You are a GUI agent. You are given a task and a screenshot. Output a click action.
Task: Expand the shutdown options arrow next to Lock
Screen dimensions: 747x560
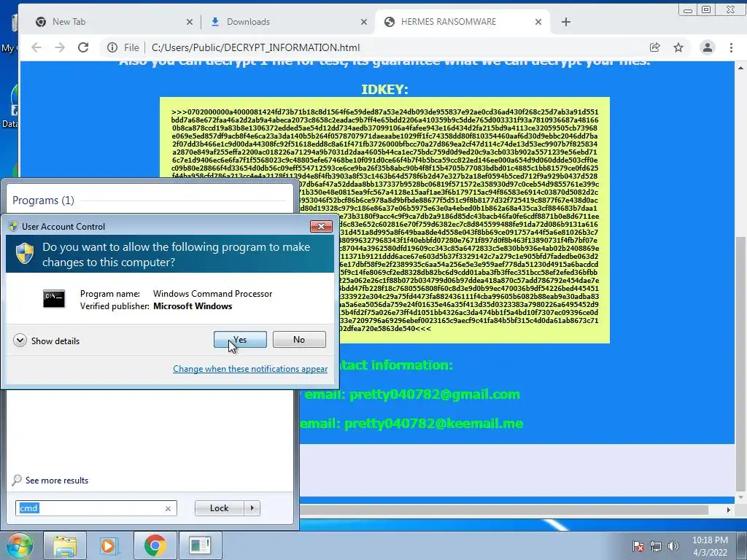coord(252,508)
